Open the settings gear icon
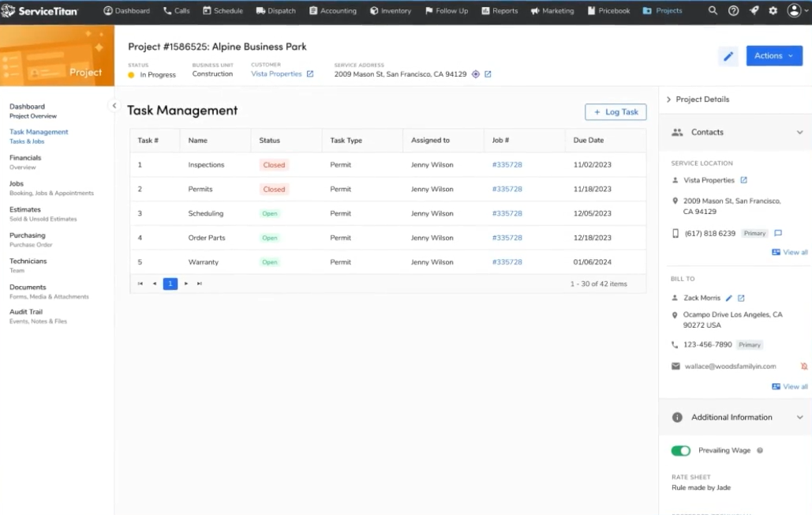 (x=773, y=10)
